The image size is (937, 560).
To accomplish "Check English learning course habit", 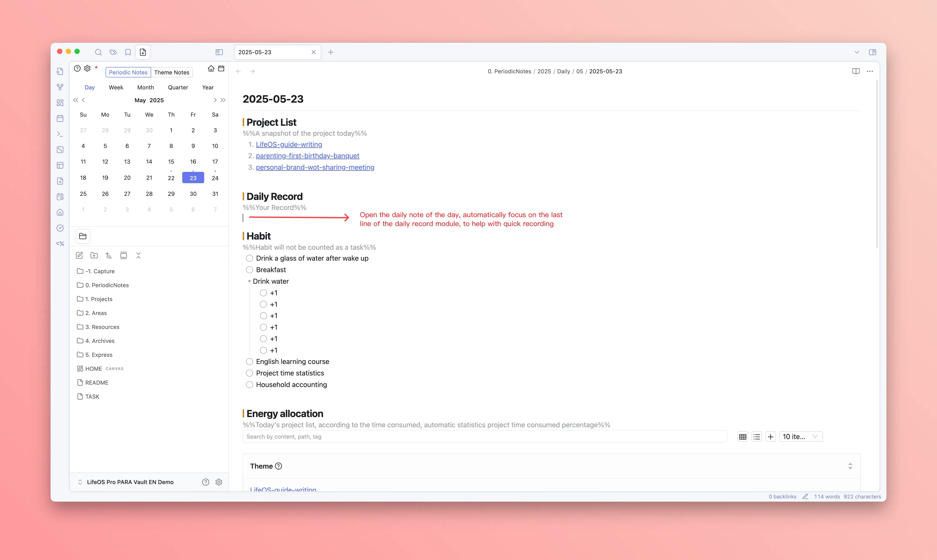I will 249,362.
